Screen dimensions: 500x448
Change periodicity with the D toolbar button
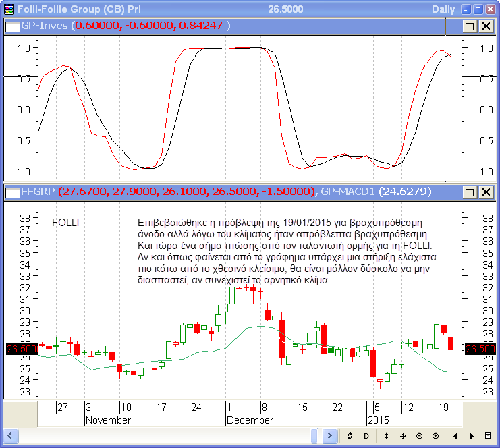[x=366, y=436]
